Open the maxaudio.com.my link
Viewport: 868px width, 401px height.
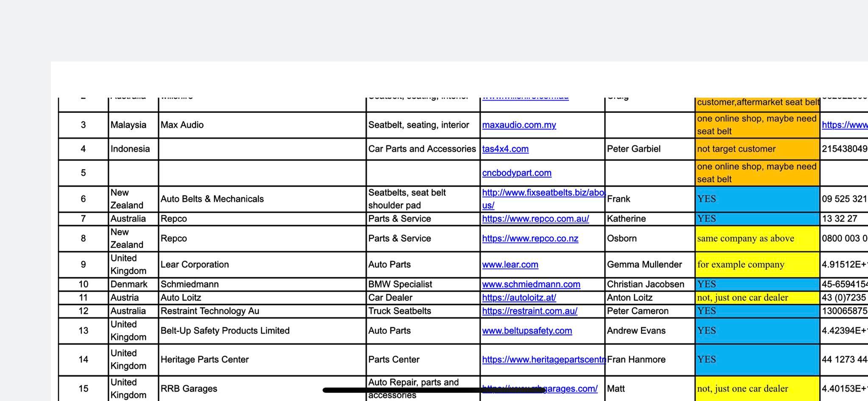[519, 125]
